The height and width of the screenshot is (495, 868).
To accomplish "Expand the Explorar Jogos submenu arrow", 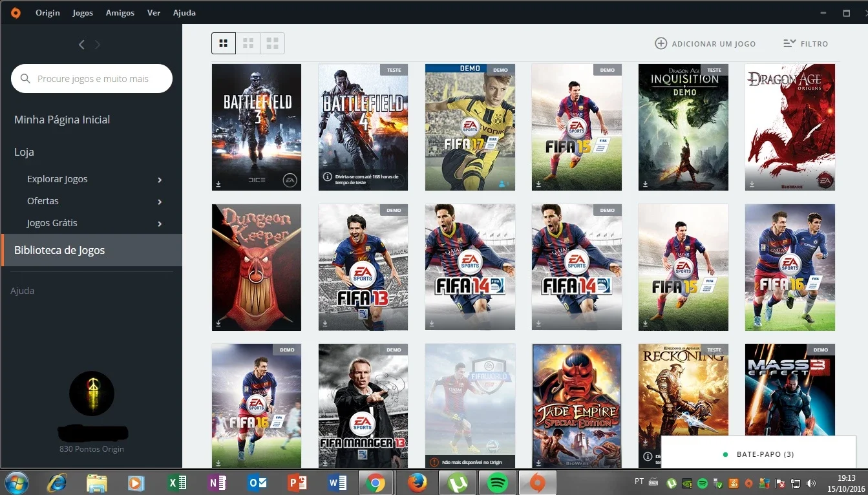I will point(160,180).
